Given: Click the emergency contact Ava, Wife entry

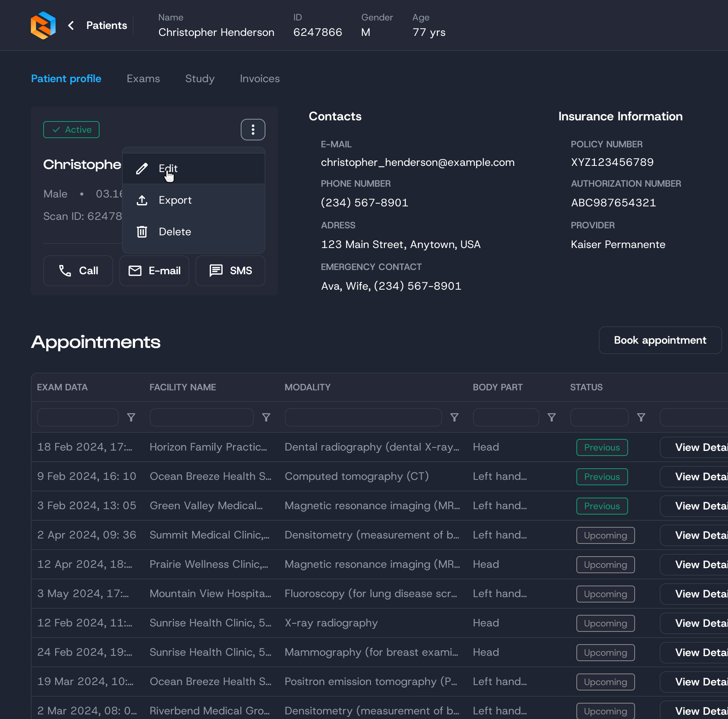Looking at the screenshot, I should coord(391,286).
